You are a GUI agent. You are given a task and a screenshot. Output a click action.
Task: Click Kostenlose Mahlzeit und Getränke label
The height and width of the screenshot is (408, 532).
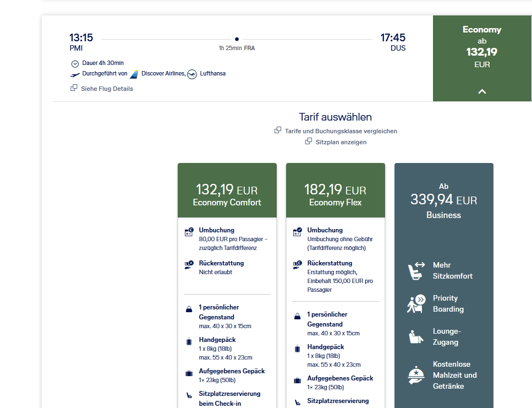click(454, 375)
